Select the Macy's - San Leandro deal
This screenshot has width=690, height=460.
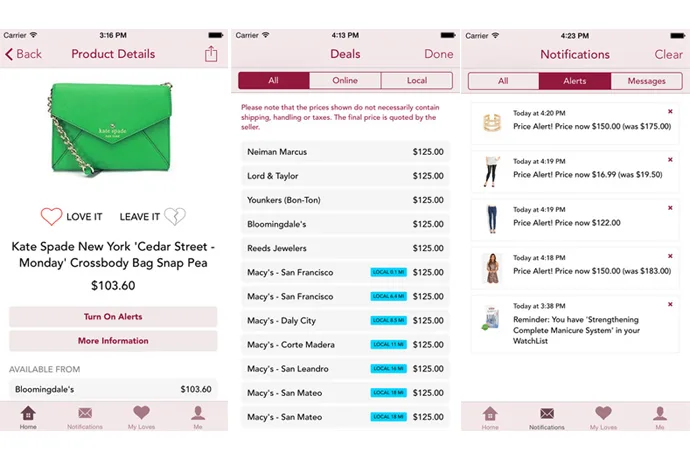coord(345,369)
